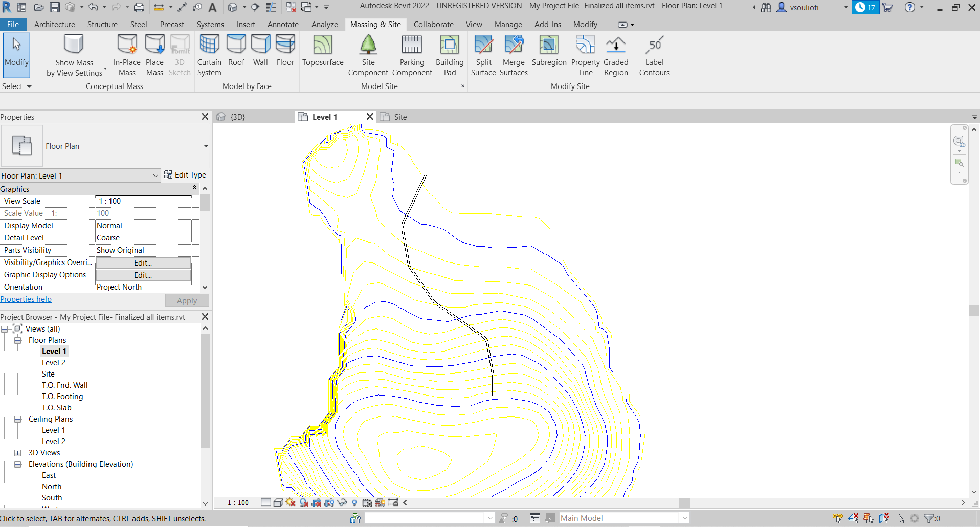Click the Label Contours tool
This screenshot has width=980, height=527.
654,56
